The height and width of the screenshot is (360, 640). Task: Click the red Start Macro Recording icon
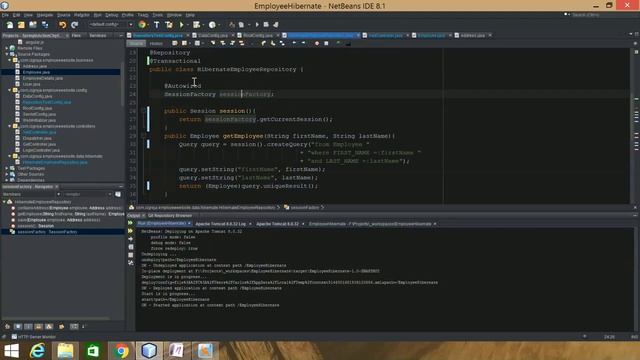tap(317, 43)
